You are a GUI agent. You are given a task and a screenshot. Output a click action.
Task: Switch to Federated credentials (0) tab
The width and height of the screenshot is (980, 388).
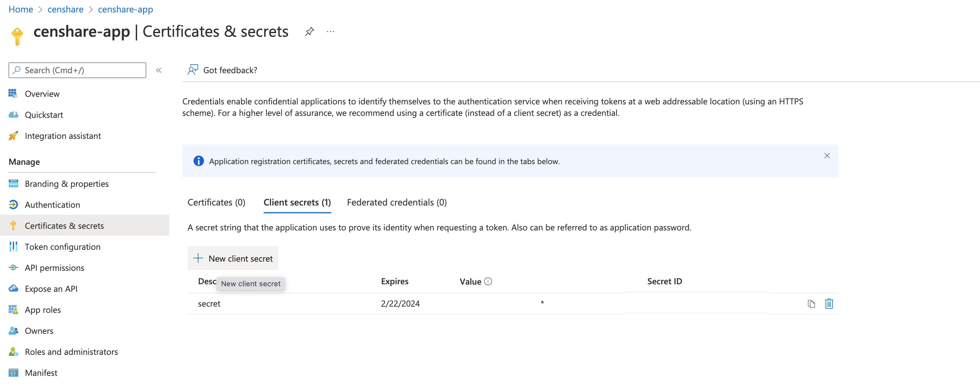397,202
